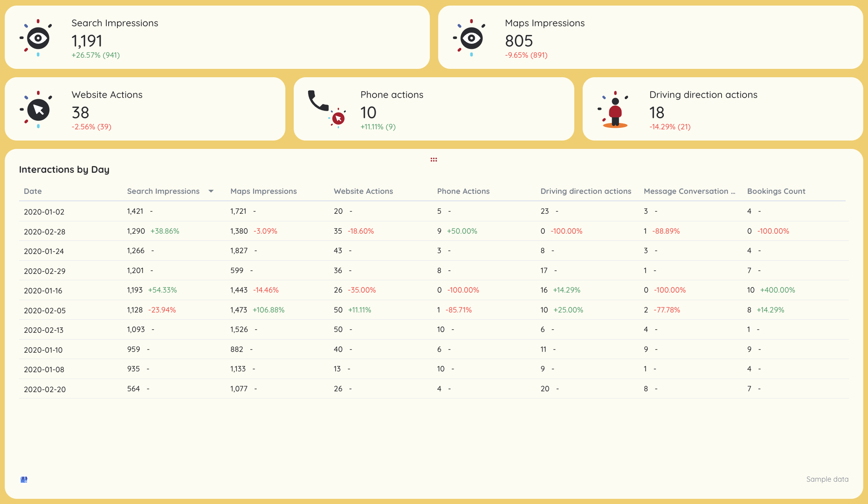
Task: Switch sorting to Maps Impressions column
Action: (263, 191)
